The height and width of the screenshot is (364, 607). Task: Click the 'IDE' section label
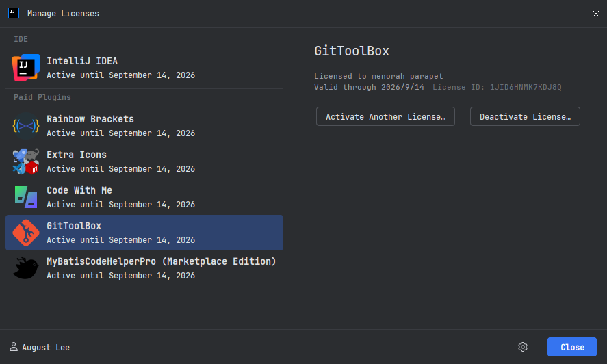tap(21, 39)
